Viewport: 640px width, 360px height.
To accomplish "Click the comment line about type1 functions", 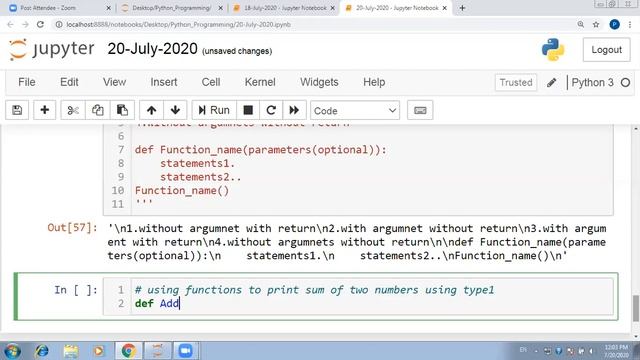I will tap(314, 290).
